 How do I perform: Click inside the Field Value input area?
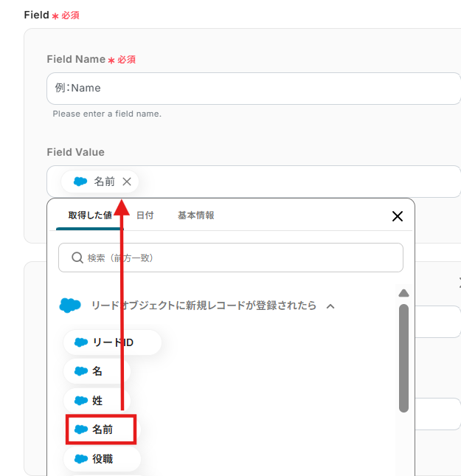(254, 182)
